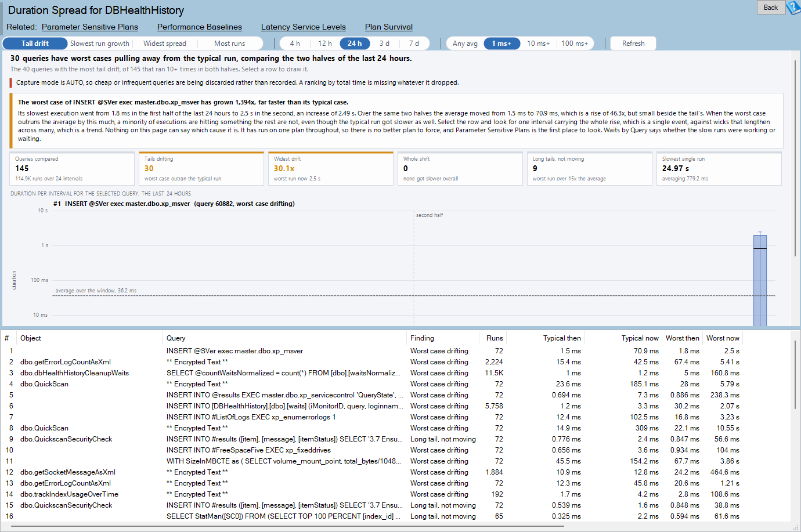This screenshot has height=532, width=801.
Task: Select the dbo.dbHealthHistoryCleanupWaits row
Action: [x=371, y=373]
